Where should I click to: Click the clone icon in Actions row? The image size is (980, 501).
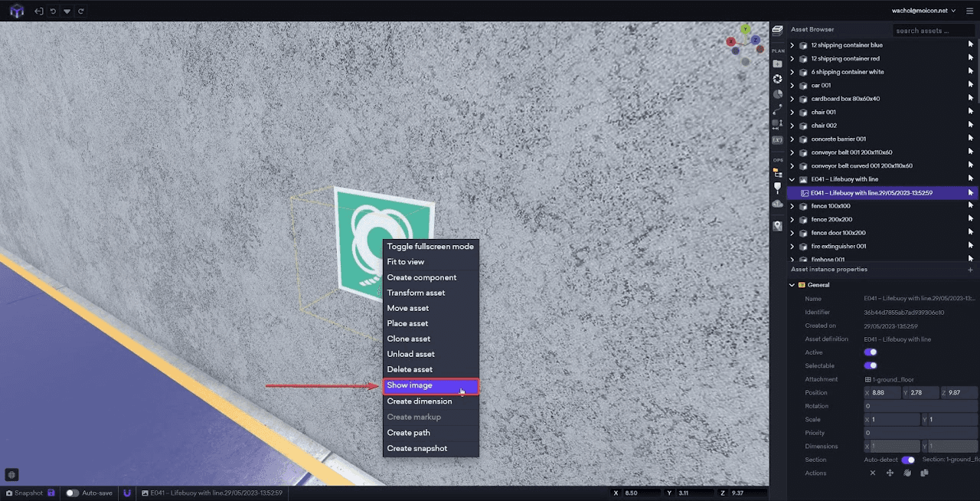coord(924,473)
